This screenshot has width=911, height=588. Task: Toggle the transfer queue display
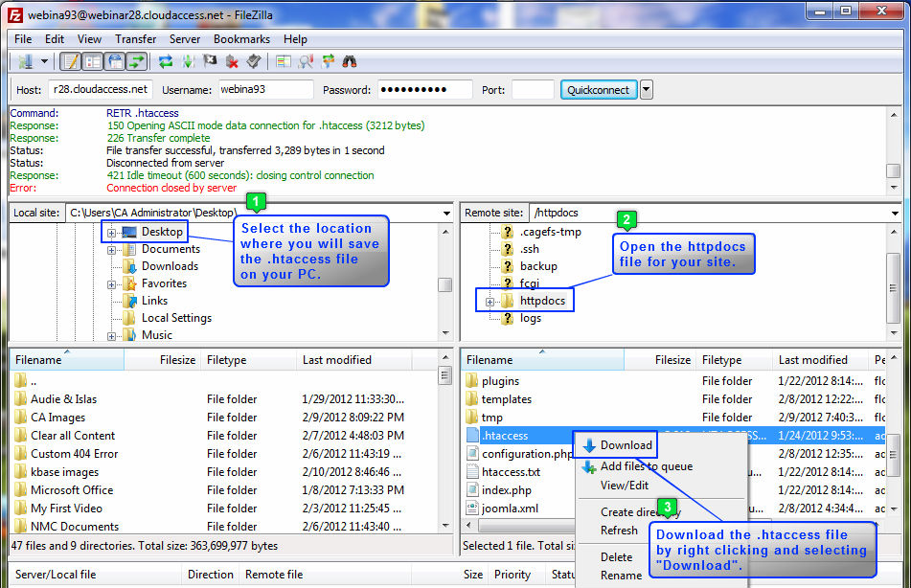(x=137, y=61)
